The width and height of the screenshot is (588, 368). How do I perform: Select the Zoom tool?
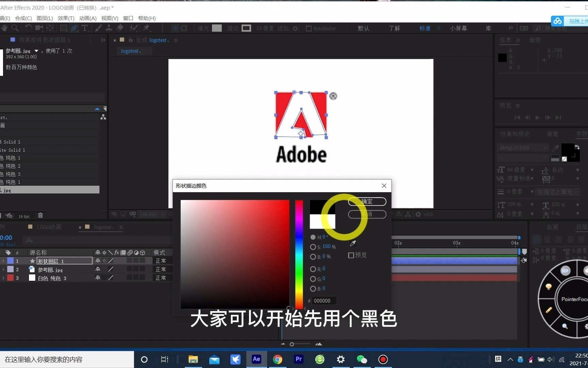(x=15, y=28)
